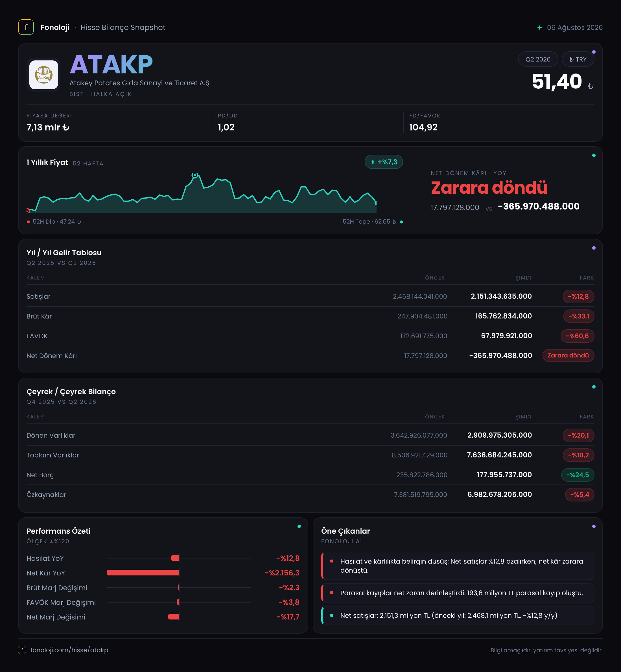Click the ATAKP ticker title
Screen dimensions: 621x672
pyautogui.click(x=111, y=65)
